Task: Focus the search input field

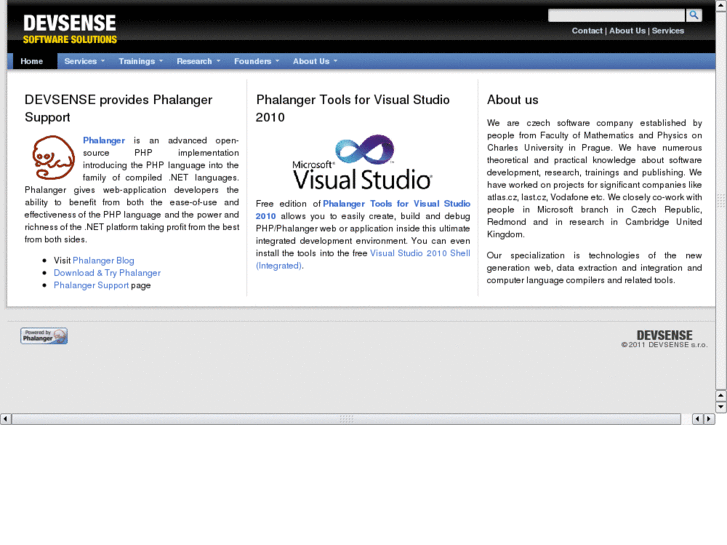Action: coord(616,15)
